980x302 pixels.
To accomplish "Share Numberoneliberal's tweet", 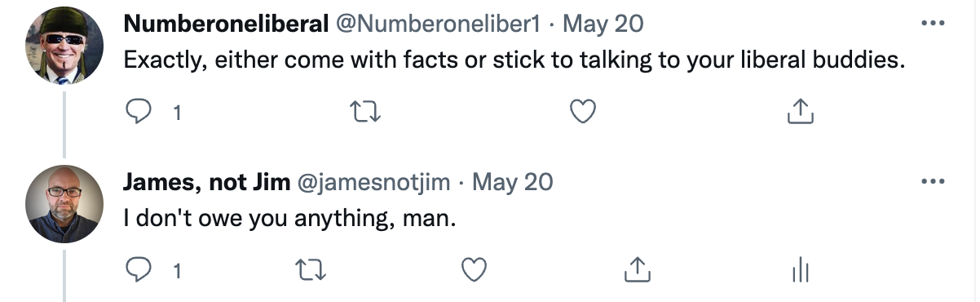I will [801, 112].
